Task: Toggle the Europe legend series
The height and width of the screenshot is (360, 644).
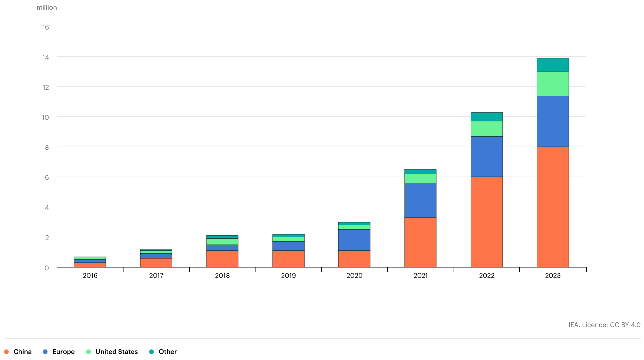Action: pyautogui.click(x=64, y=352)
